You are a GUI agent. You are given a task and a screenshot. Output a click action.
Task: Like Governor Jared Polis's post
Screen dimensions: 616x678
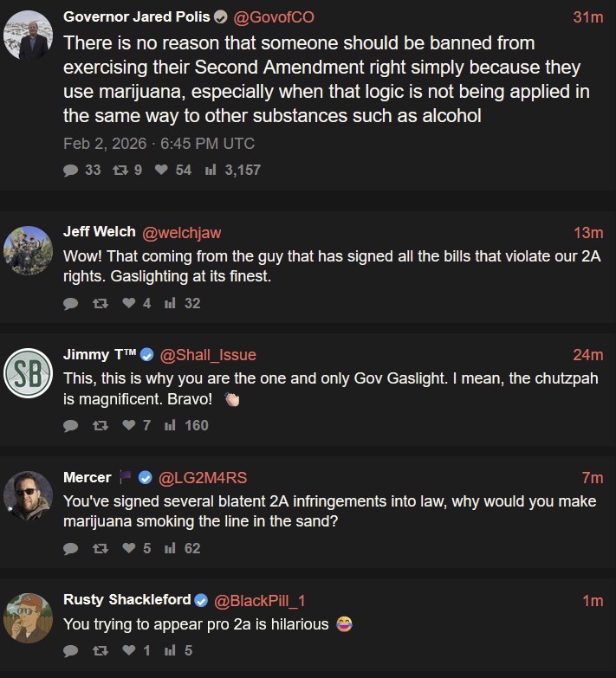(161, 171)
